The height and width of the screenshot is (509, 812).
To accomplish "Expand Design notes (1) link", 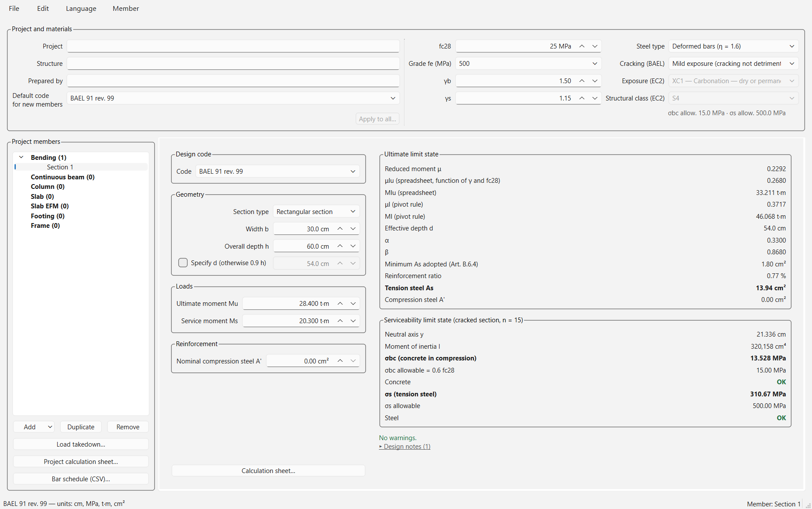I will click(405, 447).
